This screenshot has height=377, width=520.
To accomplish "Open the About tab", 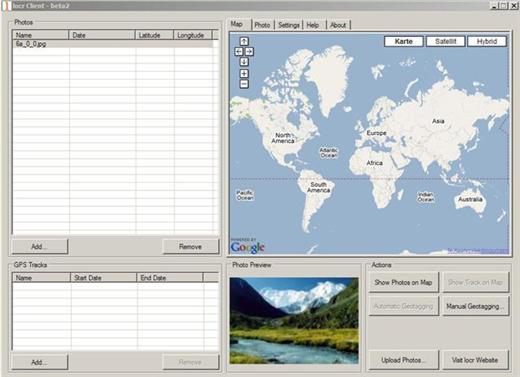I will coord(338,25).
